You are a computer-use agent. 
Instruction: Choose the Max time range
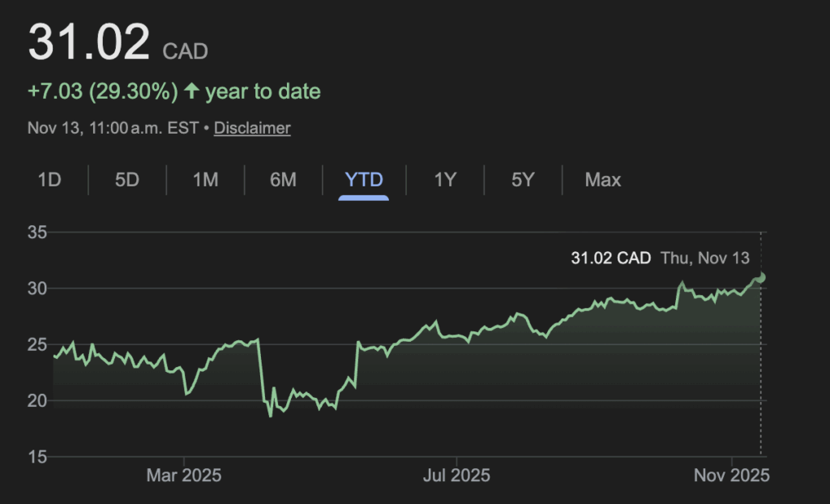pyautogui.click(x=602, y=180)
